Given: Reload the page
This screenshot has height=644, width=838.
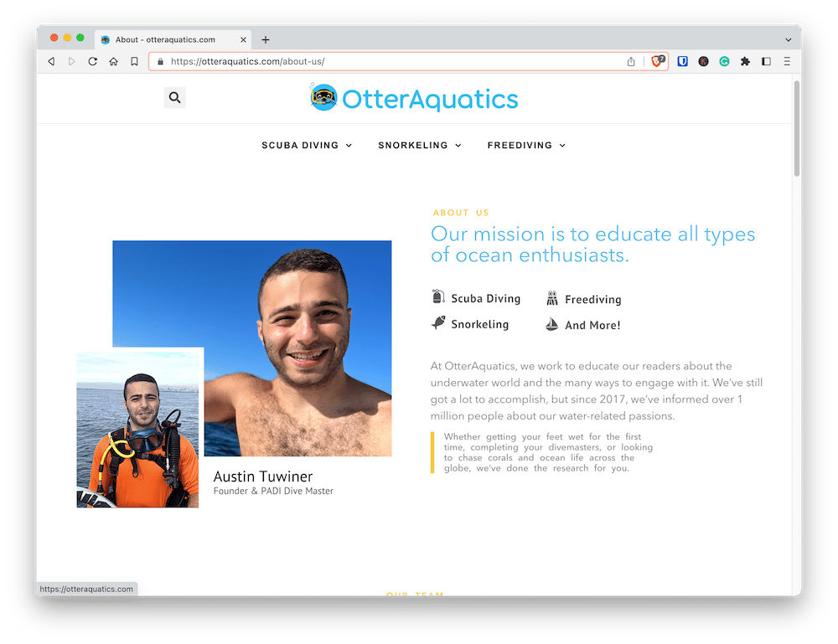Looking at the screenshot, I should 92,61.
